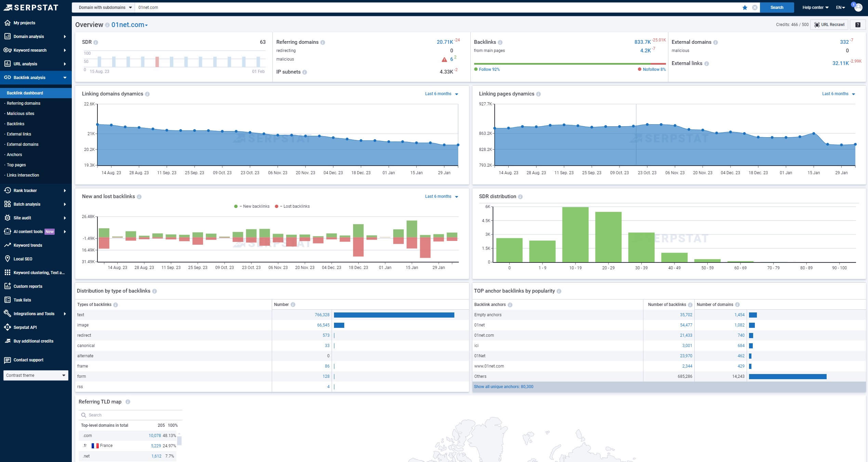
Task: Open the Anchors submenu item
Action: pos(14,155)
